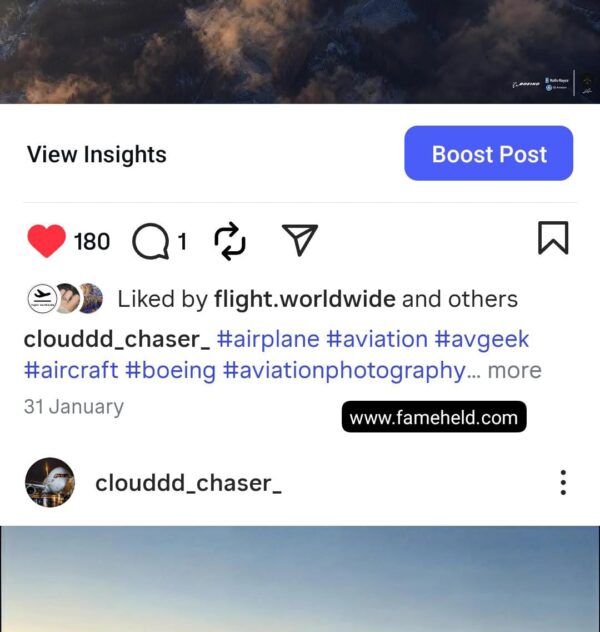
Task: Tap clouddd_chaser_ username in post header
Action: coord(188,483)
